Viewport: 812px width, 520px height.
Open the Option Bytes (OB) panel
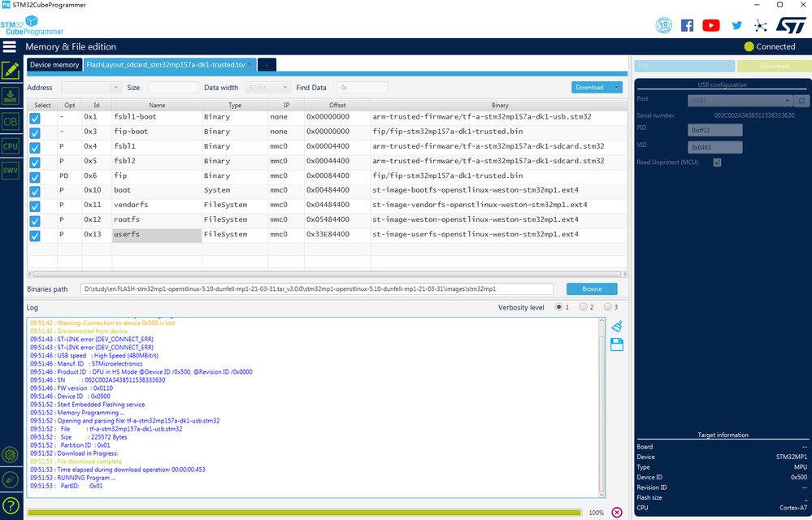click(x=11, y=122)
